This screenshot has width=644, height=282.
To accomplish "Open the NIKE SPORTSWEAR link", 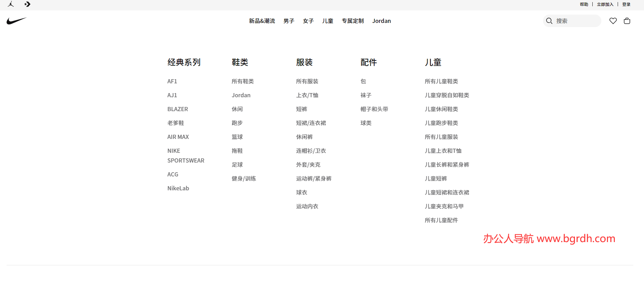I will click(186, 156).
